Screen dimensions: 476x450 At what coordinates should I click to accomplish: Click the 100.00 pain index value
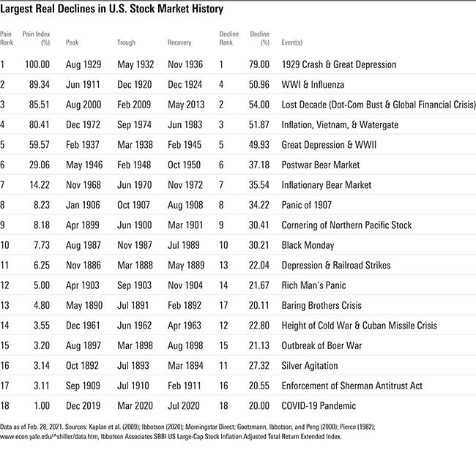tap(34, 64)
